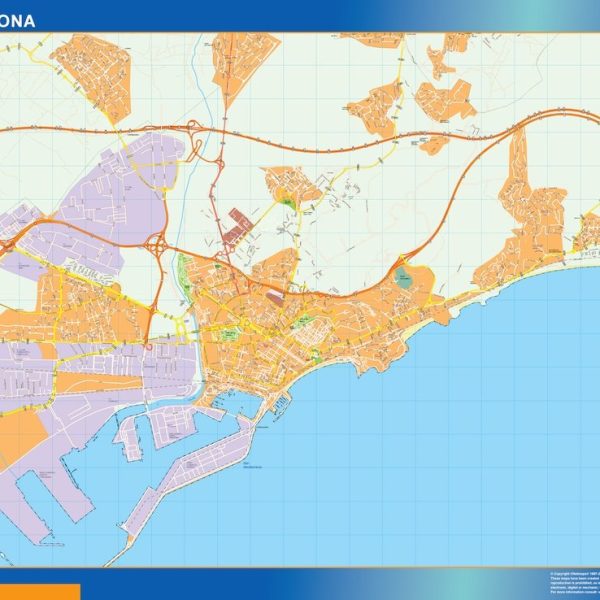Click the teal lake beside the eastern motorway junction
This screenshot has height=600, width=600.
[403, 277]
